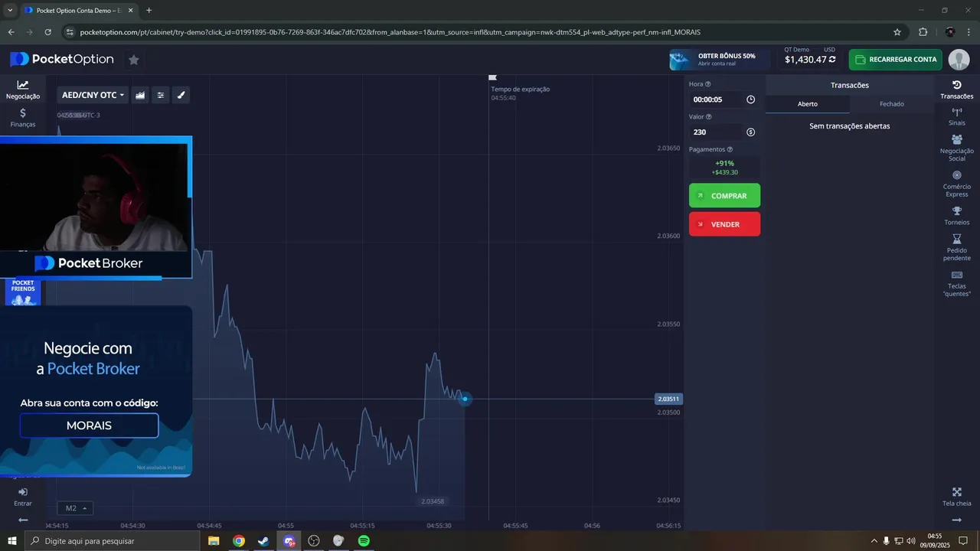Open indicators sliders icon
Screen dimensions: 980x551
point(161,95)
